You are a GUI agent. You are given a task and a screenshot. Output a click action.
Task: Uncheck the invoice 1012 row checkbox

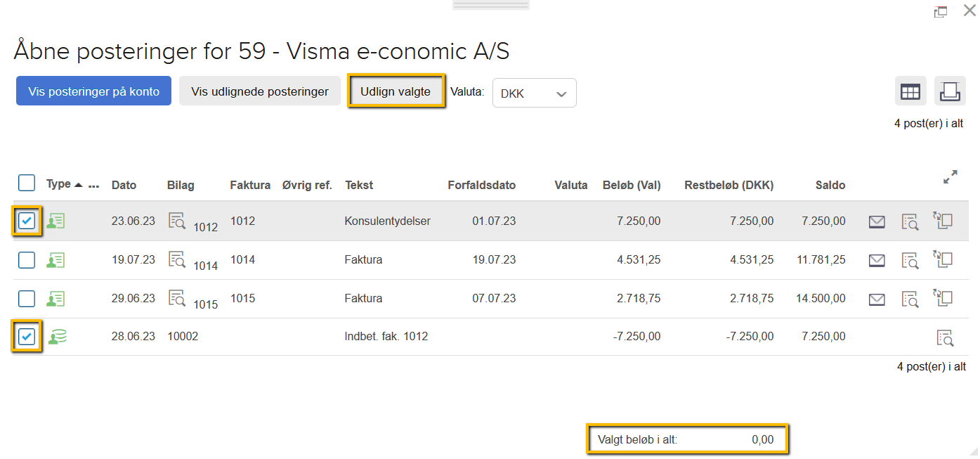(26, 220)
